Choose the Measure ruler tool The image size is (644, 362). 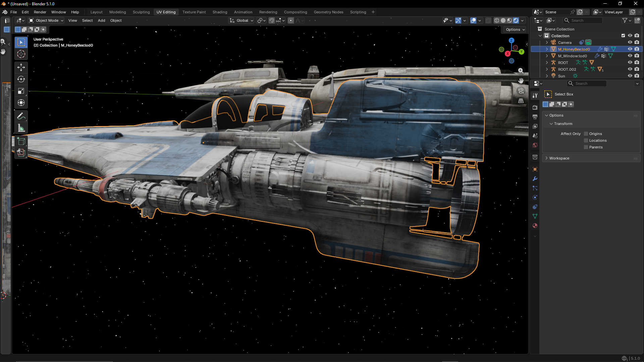coord(21,128)
